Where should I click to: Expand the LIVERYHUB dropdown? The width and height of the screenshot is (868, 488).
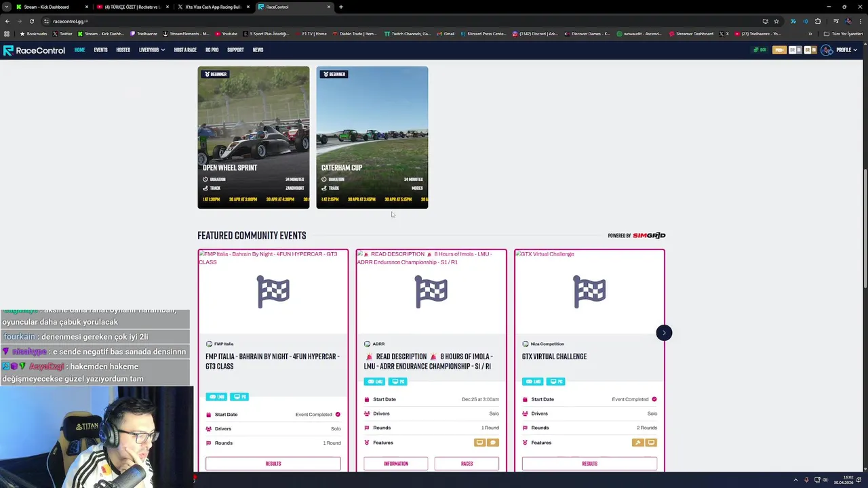(x=152, y=50)
